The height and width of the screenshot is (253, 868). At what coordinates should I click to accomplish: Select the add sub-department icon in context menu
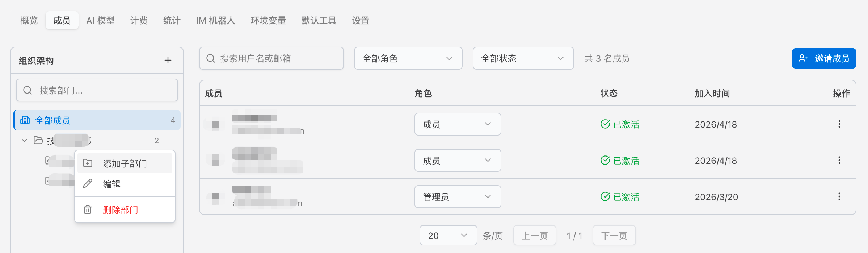(x=88, y=163)
